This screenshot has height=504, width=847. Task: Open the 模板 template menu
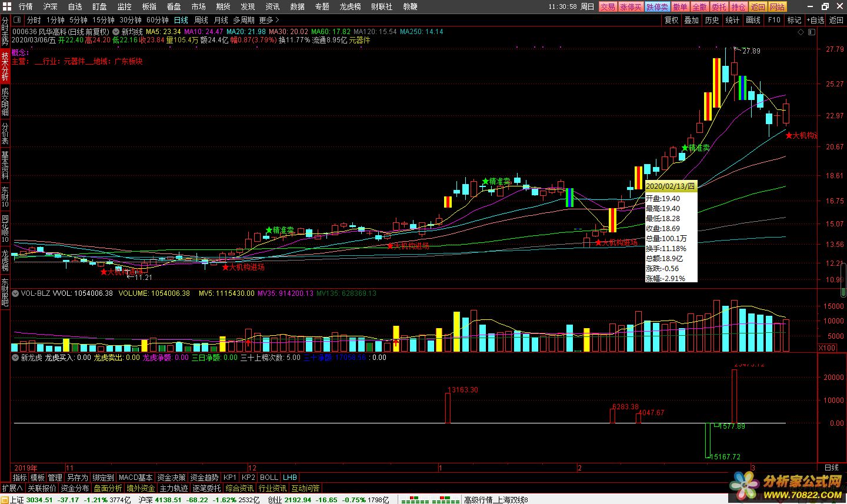coord(38,478)
